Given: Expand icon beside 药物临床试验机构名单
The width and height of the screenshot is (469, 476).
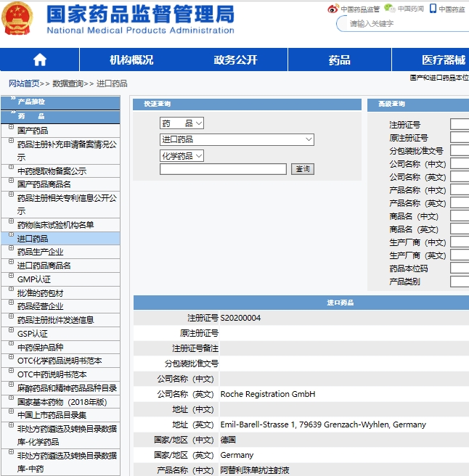Looking at the screenshot, I should [x=11, y=221].
